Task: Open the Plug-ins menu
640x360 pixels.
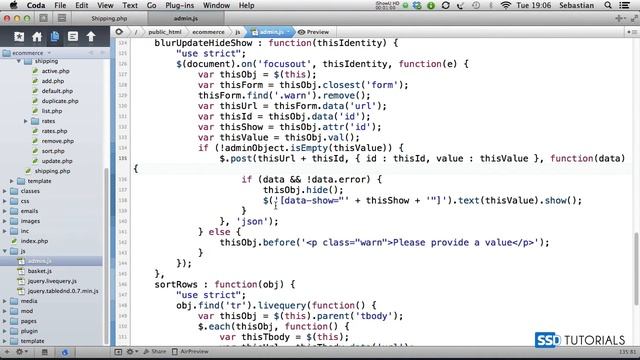Action: click(180, 5)
